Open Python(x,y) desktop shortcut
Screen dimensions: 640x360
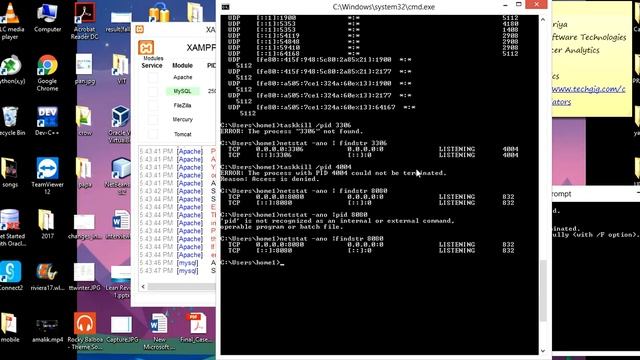pos(11,70)
